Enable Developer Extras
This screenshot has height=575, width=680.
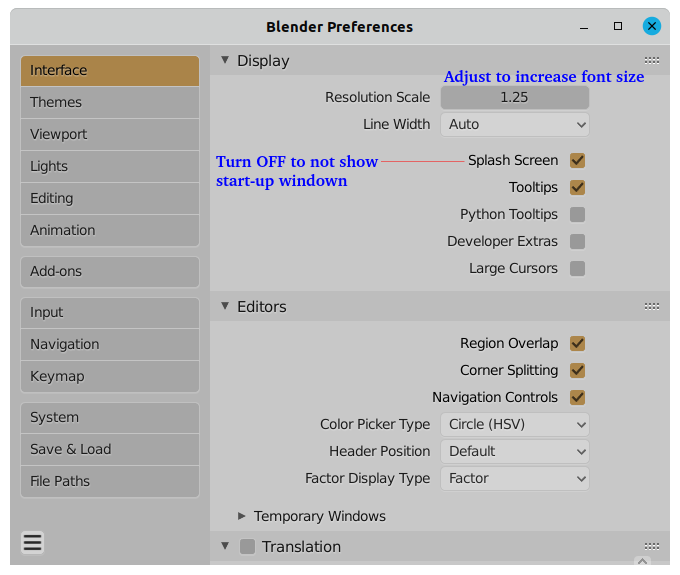[x=577, y=242]
